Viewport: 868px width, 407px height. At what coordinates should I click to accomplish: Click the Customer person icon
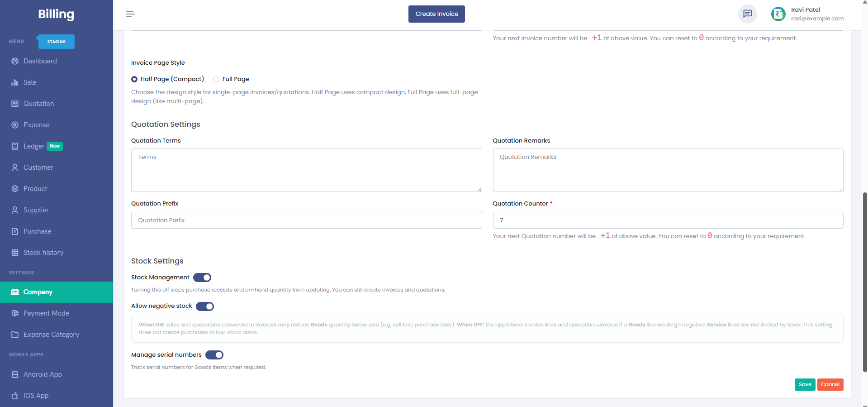click(15, 168)
